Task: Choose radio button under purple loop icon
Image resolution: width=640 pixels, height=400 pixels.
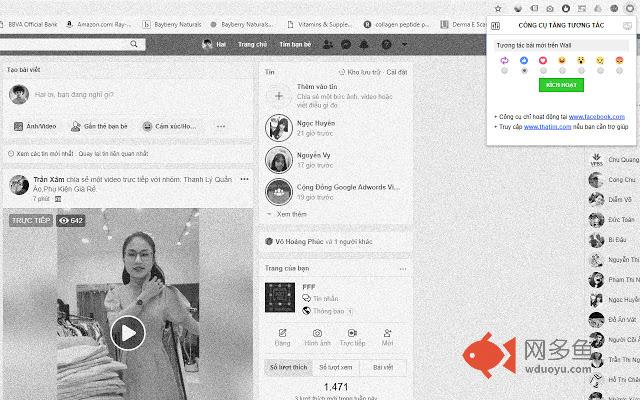Action: [505, 71]
